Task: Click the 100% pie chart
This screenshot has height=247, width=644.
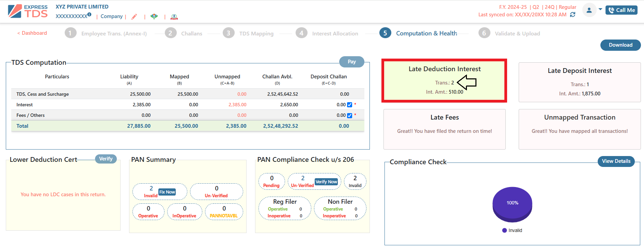Action: click(x=512, y=204)
